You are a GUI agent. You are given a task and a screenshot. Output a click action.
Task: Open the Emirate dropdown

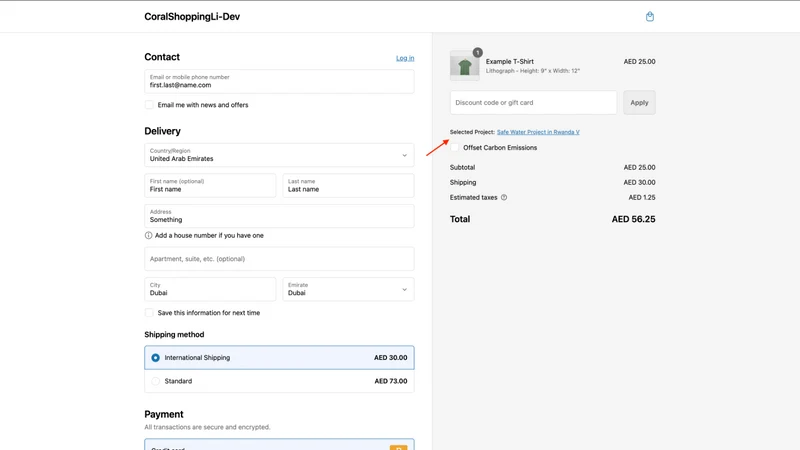point(348,289)
